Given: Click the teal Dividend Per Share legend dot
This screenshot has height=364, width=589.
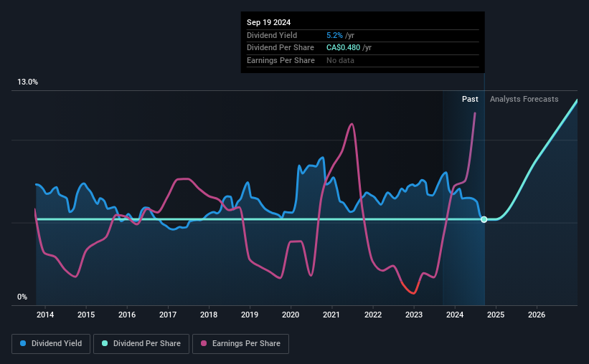Looking at the screenshot, I should [105, 343].
